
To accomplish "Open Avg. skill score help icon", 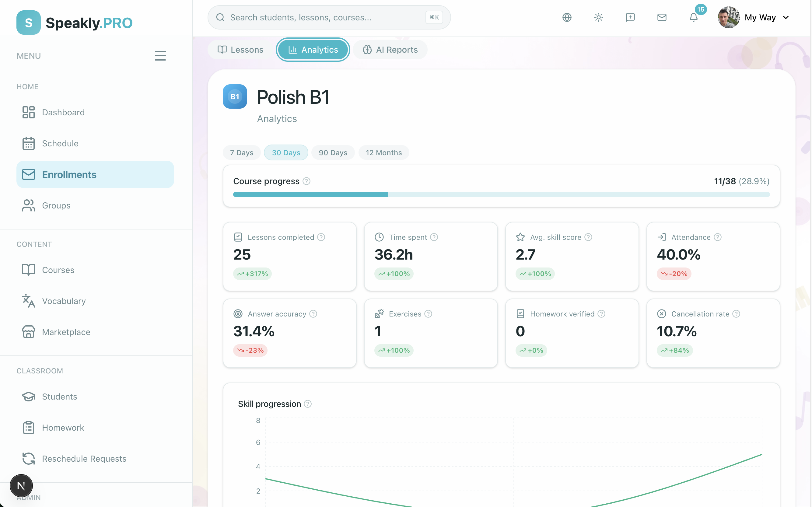I will [x=588, y=237].
